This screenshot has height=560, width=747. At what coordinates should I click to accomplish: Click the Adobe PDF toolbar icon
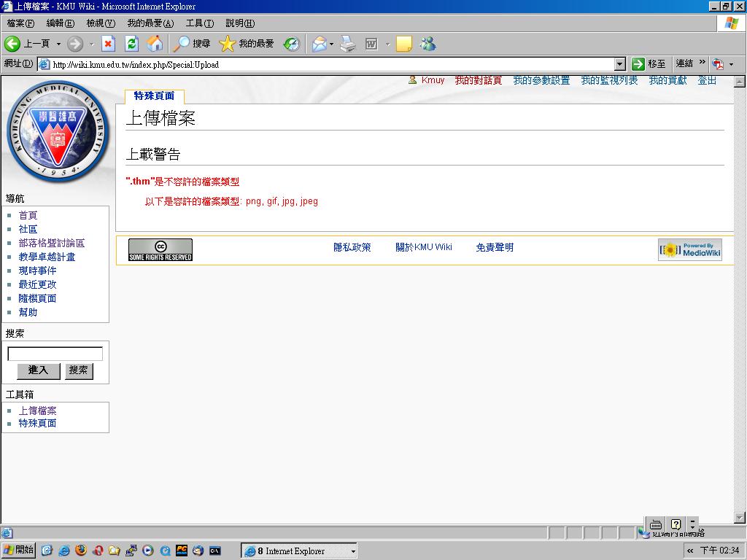tap(718, 64)
